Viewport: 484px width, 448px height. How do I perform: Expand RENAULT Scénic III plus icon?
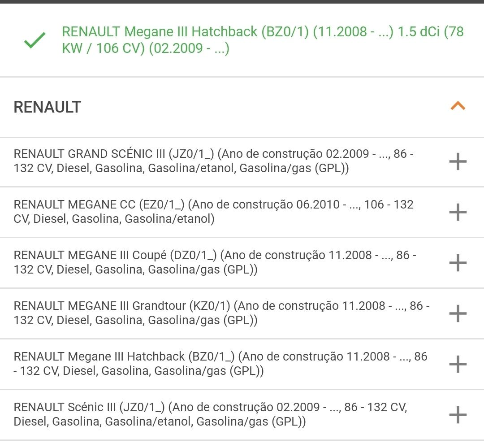click(x=458, y=415)
